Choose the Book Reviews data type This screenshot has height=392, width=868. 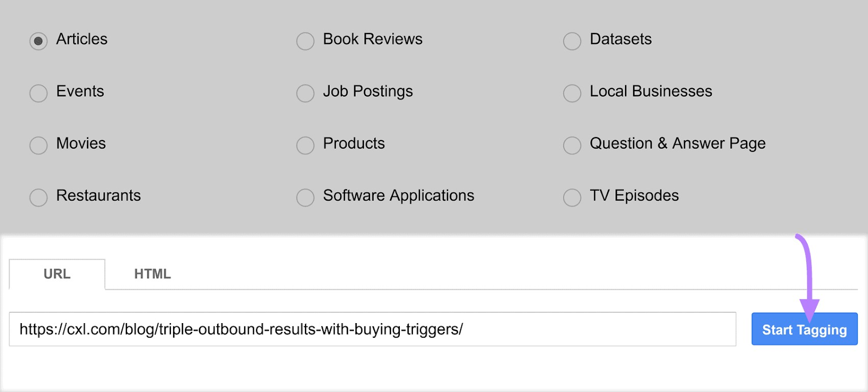coord(305,41)
